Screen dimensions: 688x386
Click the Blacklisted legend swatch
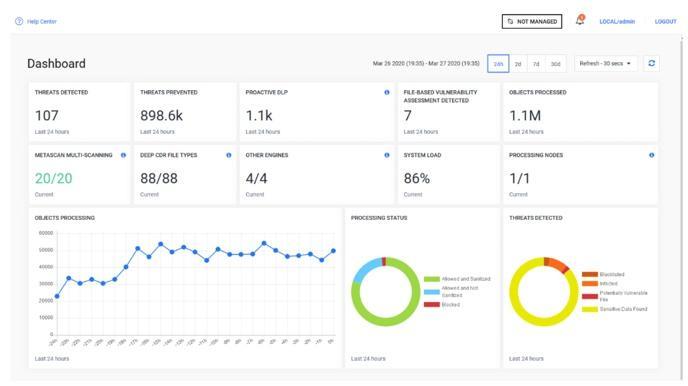point(590,275)
